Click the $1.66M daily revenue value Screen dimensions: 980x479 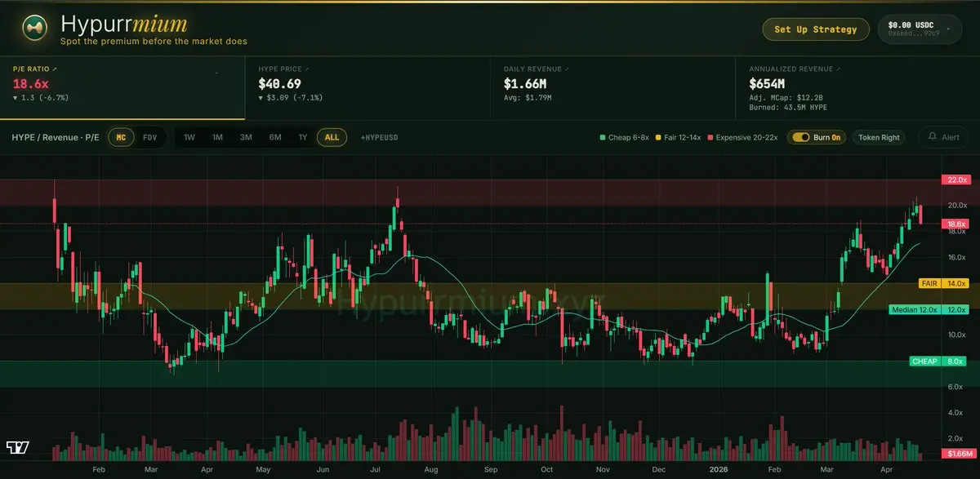(525, 83)
